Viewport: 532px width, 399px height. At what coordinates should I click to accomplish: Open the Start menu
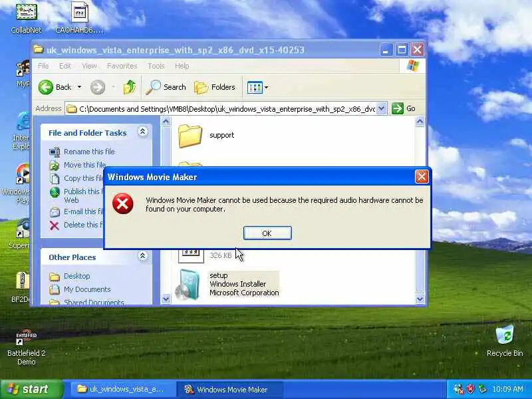pos(32,389)
